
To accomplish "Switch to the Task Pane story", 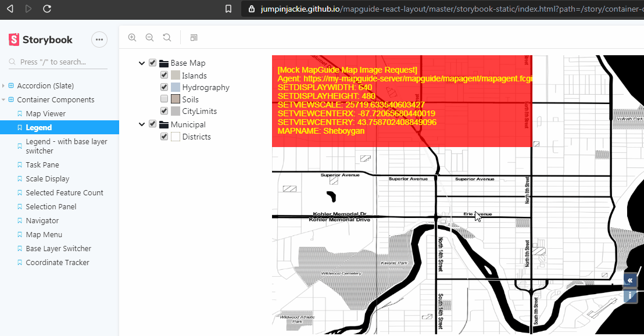I will (x=40, y=165).
